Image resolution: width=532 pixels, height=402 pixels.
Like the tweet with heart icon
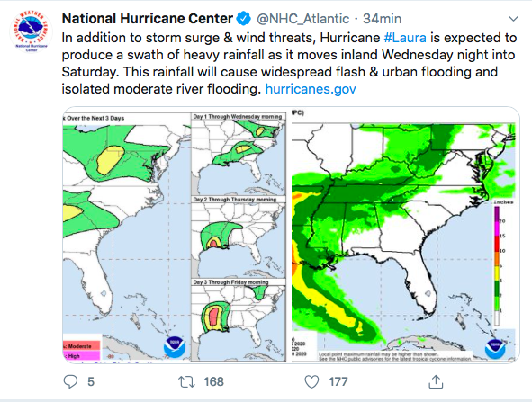point(311,382)
